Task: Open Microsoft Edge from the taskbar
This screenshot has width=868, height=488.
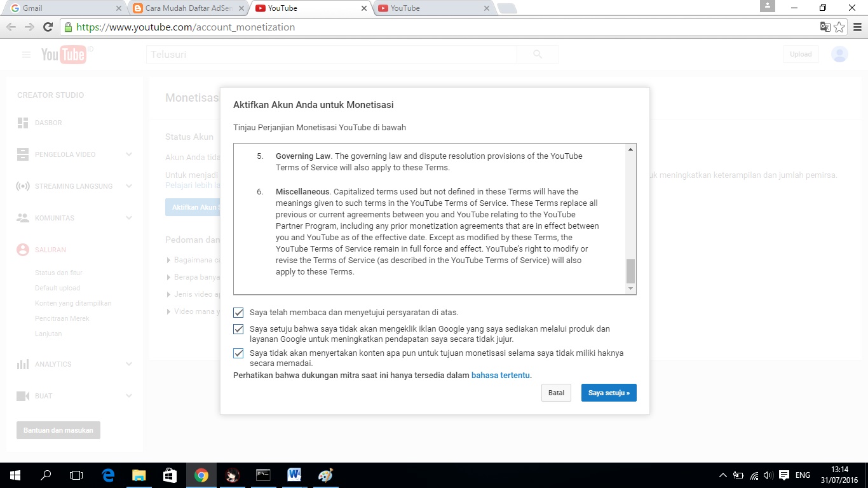Action: pos(108,475)
